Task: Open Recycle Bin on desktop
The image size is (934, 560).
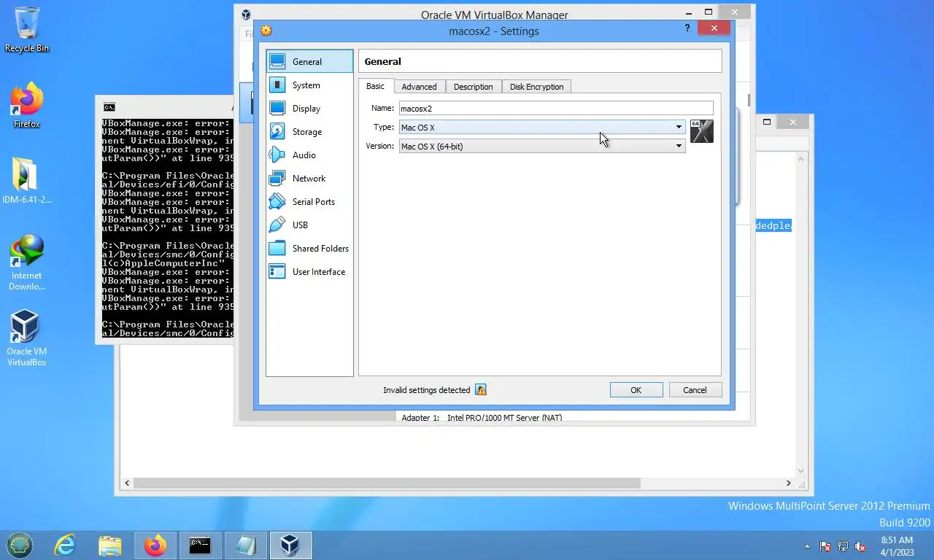Action: (27, 29)
